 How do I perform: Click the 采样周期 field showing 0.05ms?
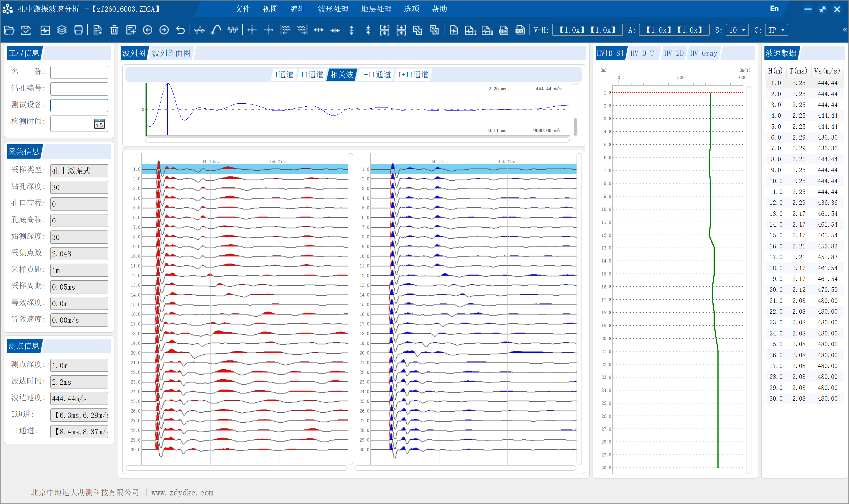tap(79, 287)
